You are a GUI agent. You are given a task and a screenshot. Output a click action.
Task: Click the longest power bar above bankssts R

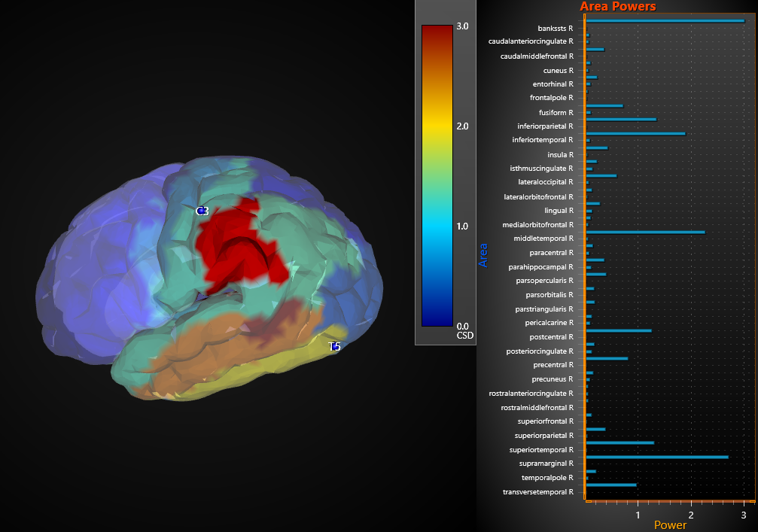coord(665,21)
